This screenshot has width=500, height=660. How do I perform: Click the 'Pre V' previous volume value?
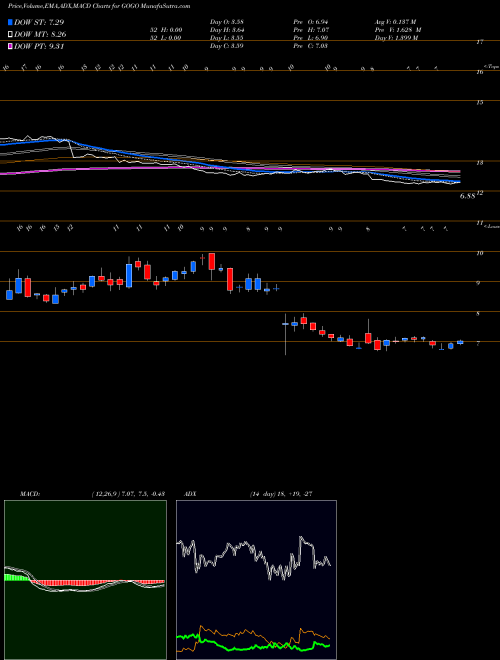point(399,30)
